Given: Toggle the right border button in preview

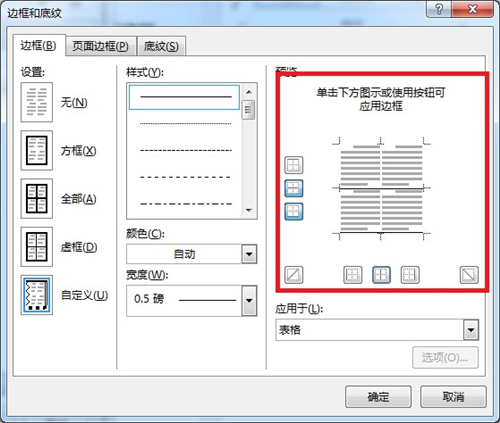Looking at the screenshot, I should [410, 275].
